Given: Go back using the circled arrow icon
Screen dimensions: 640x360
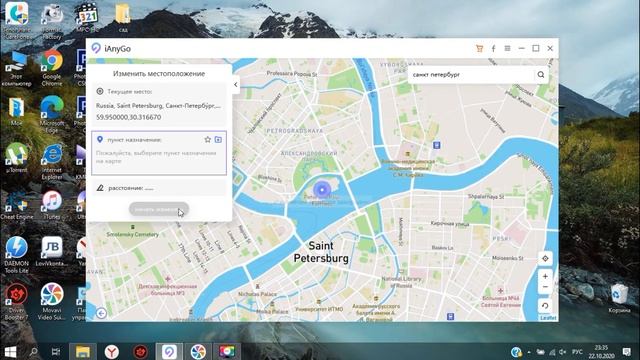Looking at the screenshot, I should (101, 313).
